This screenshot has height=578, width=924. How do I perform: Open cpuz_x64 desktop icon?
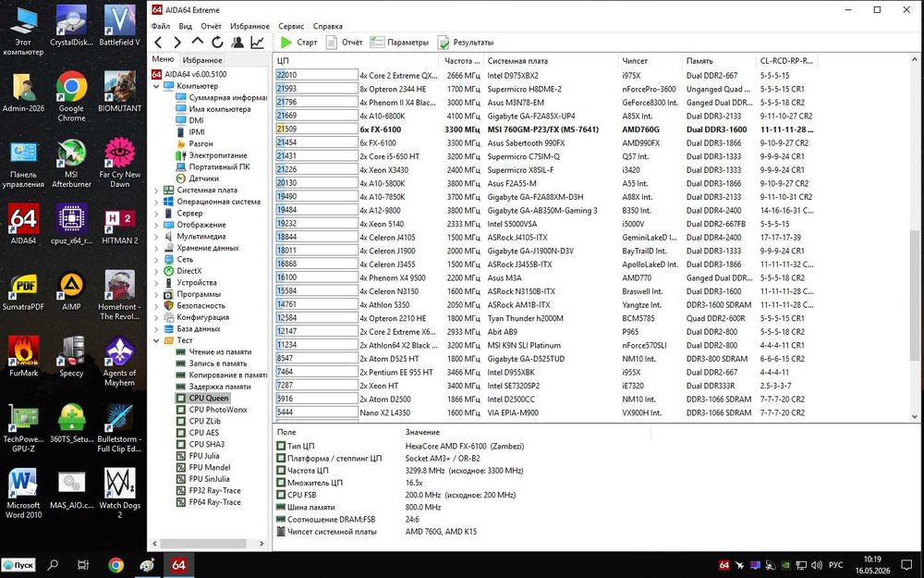pos(71,224)
